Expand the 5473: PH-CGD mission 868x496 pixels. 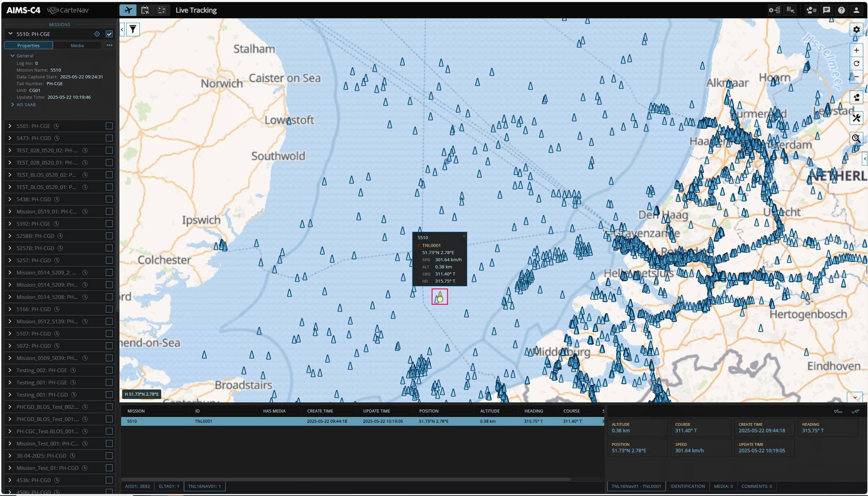pos(10,138)
